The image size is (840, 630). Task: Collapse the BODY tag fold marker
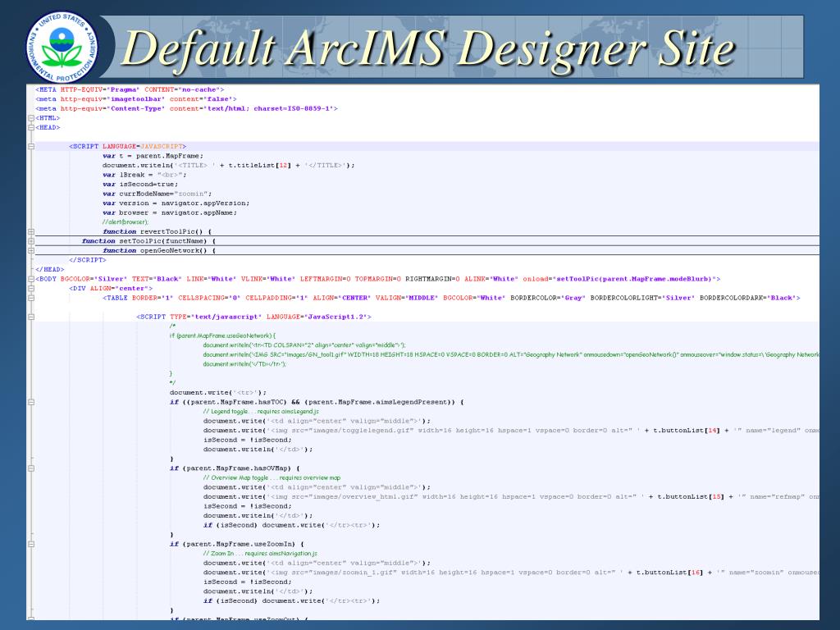pos(31,279)
